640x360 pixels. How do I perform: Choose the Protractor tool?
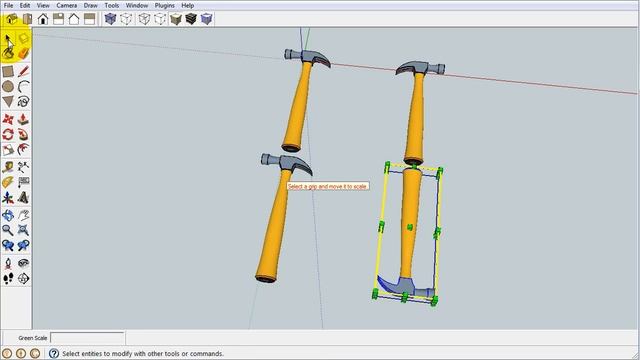[x=8, y=182]
